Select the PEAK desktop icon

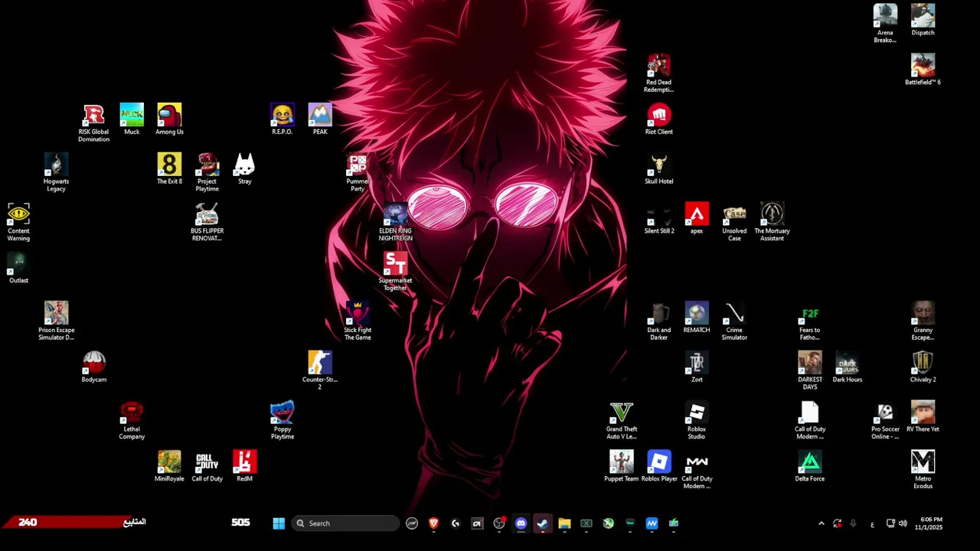pyautogui.click(x=320, y=119)
